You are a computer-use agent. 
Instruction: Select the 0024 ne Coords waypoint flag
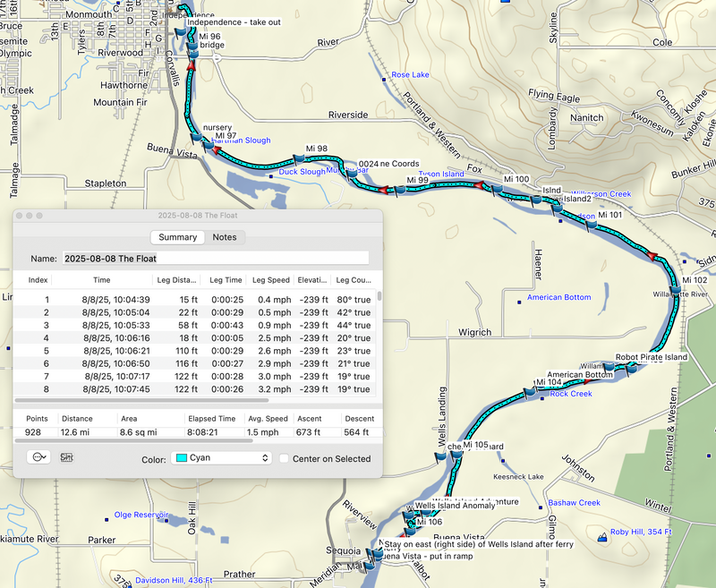[x=351, y=174]
